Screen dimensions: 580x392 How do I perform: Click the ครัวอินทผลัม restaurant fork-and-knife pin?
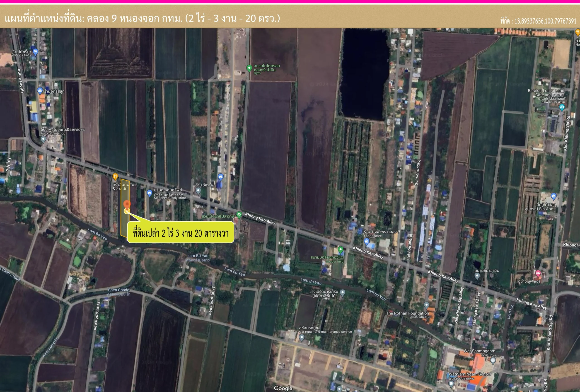pos(115,175)
